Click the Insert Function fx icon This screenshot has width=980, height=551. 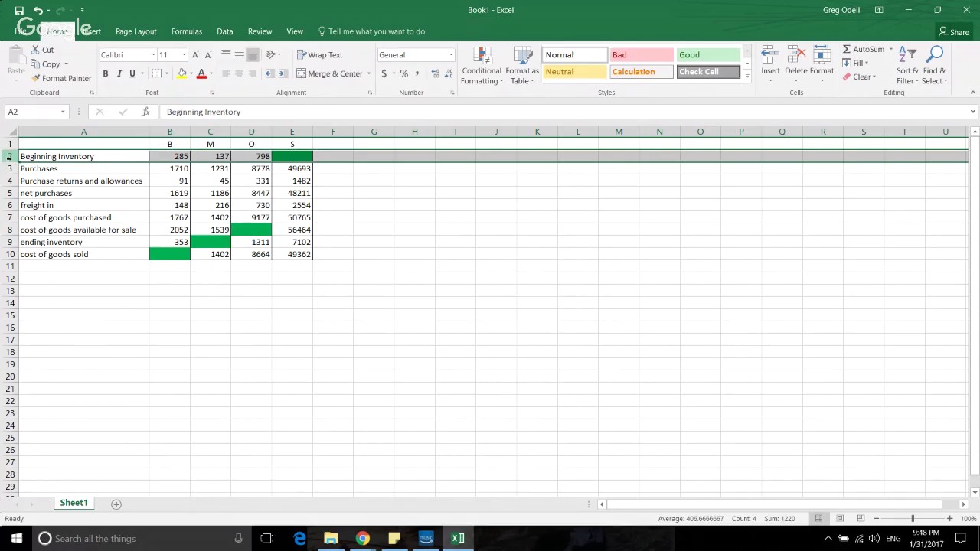tap(145, 112)
